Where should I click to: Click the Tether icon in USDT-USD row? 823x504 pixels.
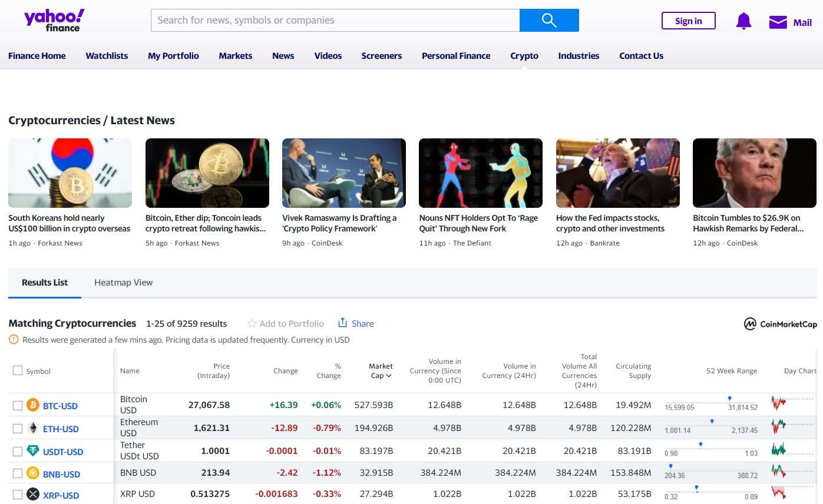coord(32,451)
